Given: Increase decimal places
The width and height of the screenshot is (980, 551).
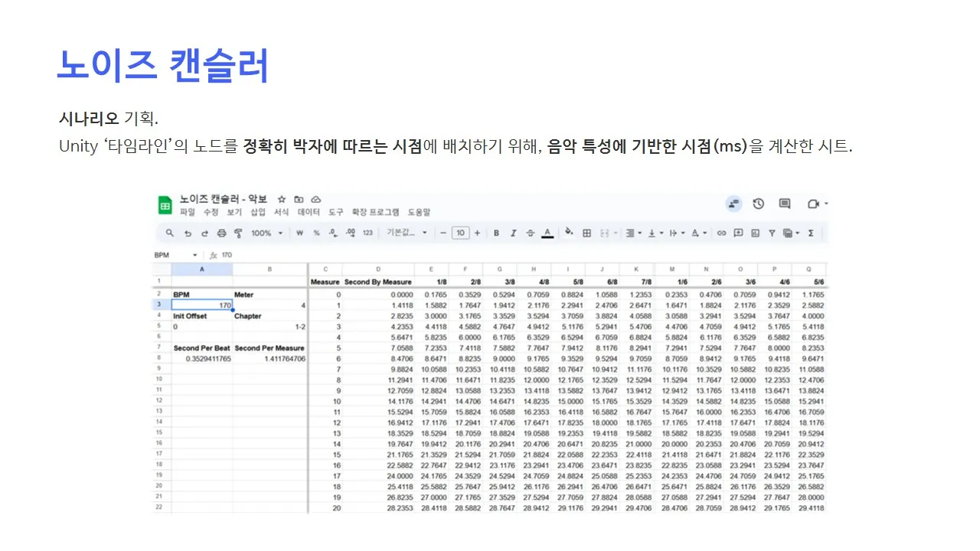Looking at the screenshot, I should pos(350,233).
